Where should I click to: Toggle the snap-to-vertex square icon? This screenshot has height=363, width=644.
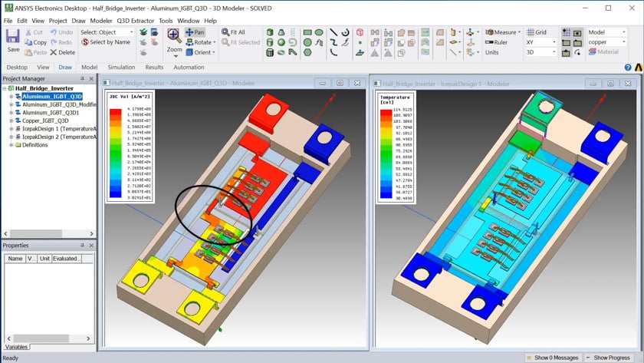click(x=577, y=32)
